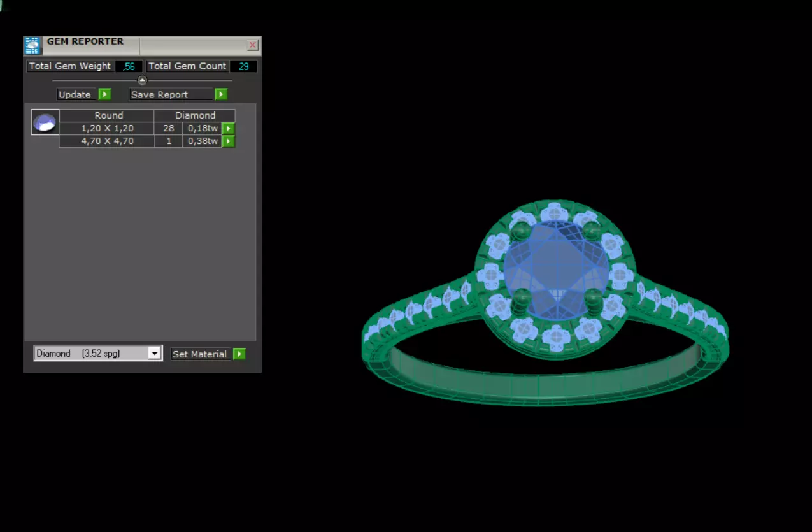Image resolution: width=812 pixels, height=532 pixels.
Task: Click the Save Report button
Action: [171, 94]
